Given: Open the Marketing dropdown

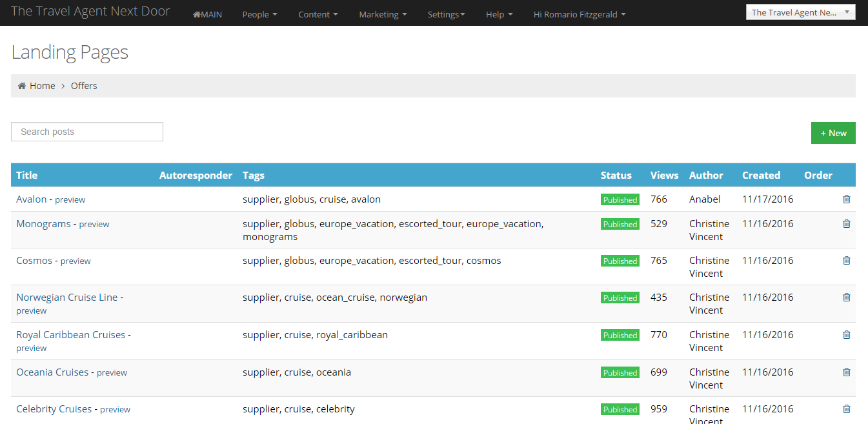Looking at the screenshot, I should tap(383, 14).
